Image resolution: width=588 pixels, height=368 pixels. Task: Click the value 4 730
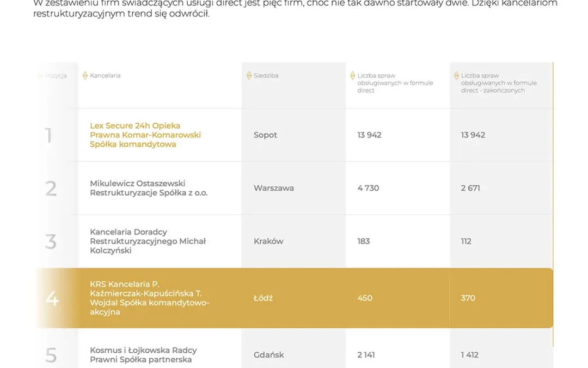pyautogui.click(x=368, y=188)
